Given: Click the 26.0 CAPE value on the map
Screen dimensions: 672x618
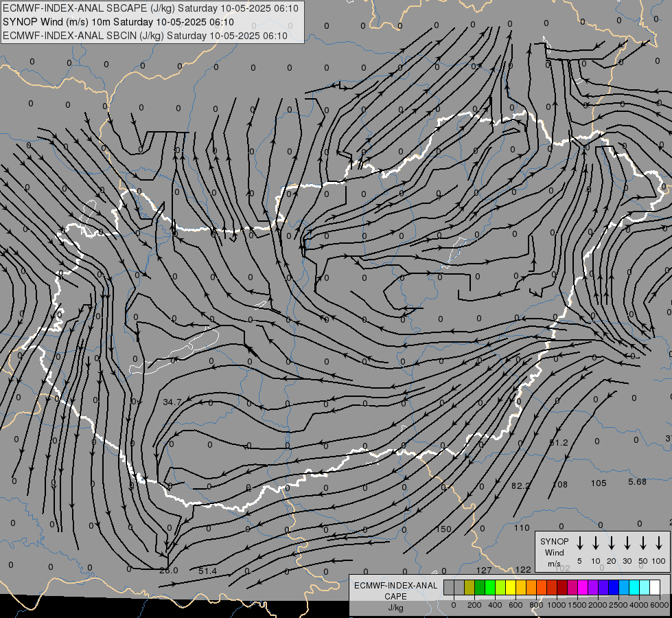Looking at the screenshot, I should coord(168,571).
